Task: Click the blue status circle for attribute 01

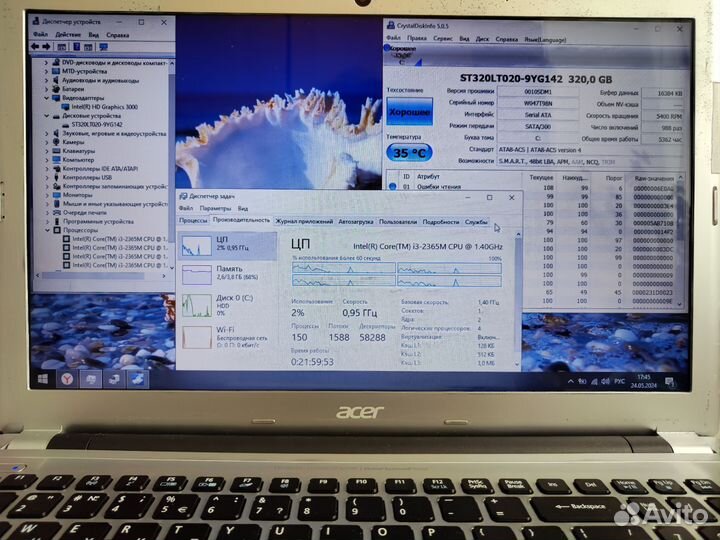Action: (x=393, y=186)
